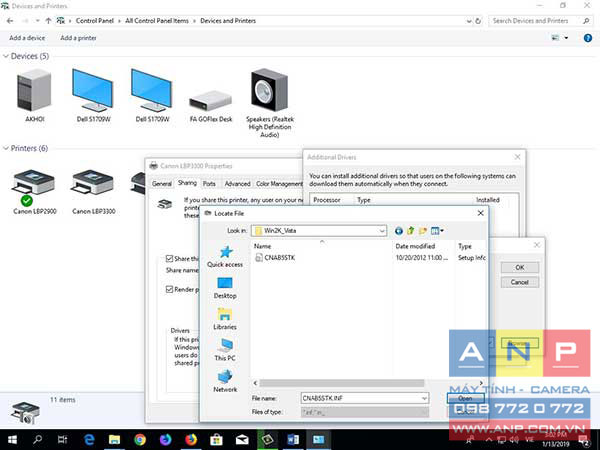The width and height of the screenshot is (600, 450).
Task: Switch to Sharing tab in Properties
Action: pyautogui.click(x=187, y=183)
